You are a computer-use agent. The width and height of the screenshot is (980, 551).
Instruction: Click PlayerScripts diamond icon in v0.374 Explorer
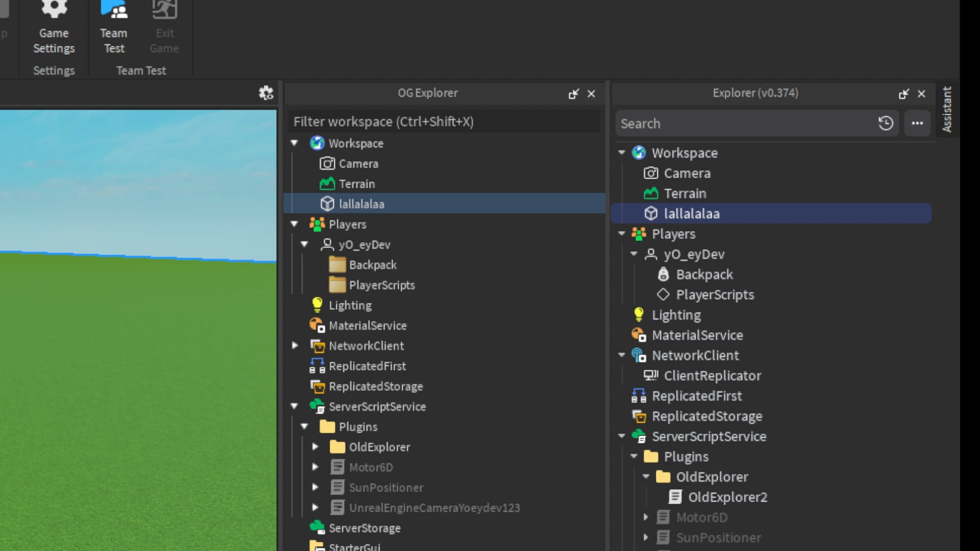point(663,294)
